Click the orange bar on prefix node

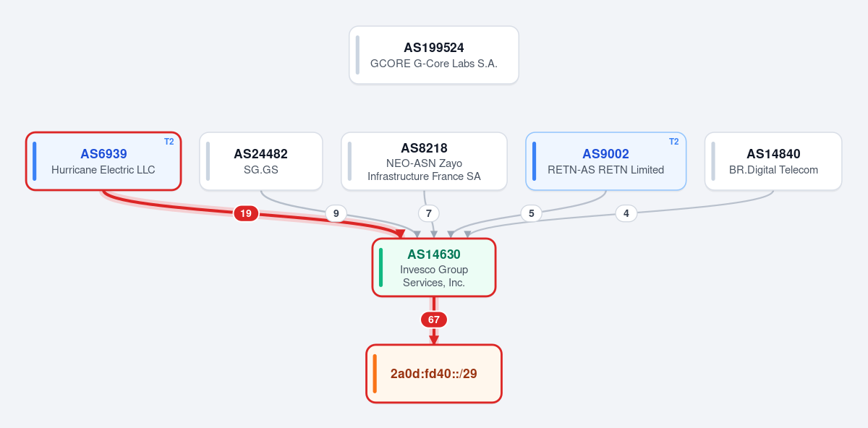(375, 374)
